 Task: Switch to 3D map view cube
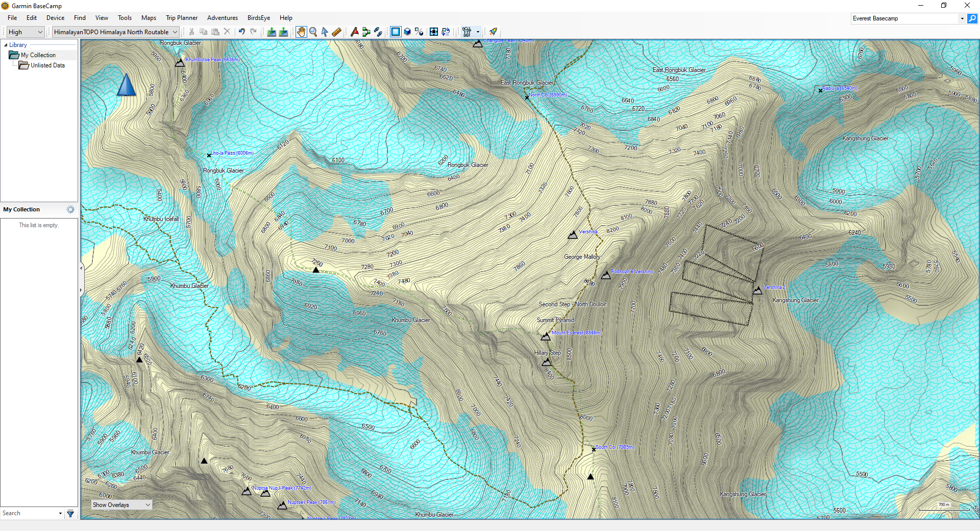[407, 32]
